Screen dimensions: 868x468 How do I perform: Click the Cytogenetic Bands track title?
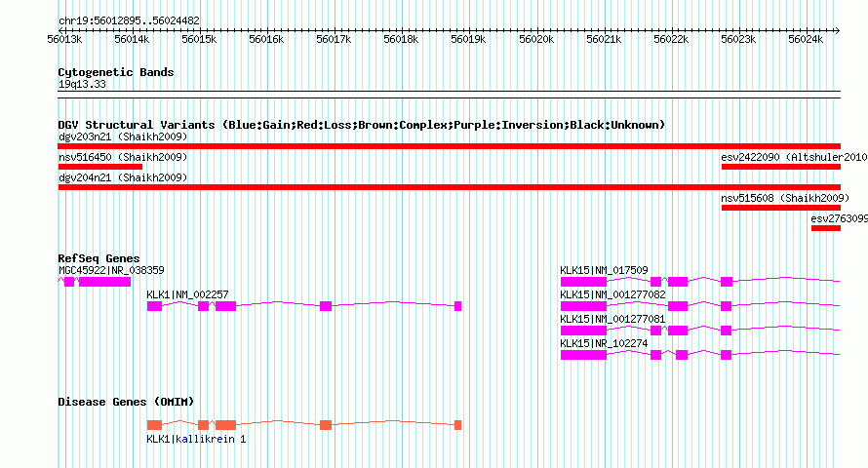coord(116,72)
